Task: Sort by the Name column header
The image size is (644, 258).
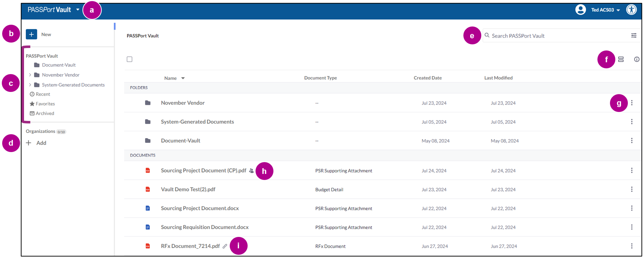Action: [171, 78]
